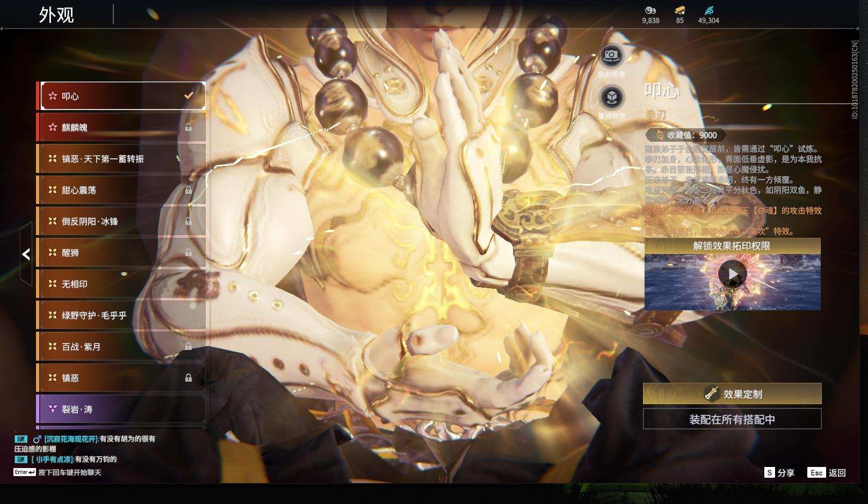Play the skin effect preview video
The width and height of the screenshot is (868, 504).
point(733,274)
